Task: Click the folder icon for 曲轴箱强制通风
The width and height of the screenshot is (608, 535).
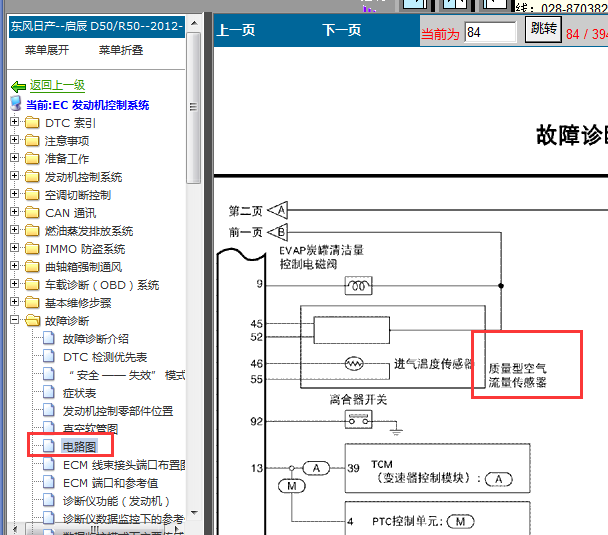Action: click(32, 266)
